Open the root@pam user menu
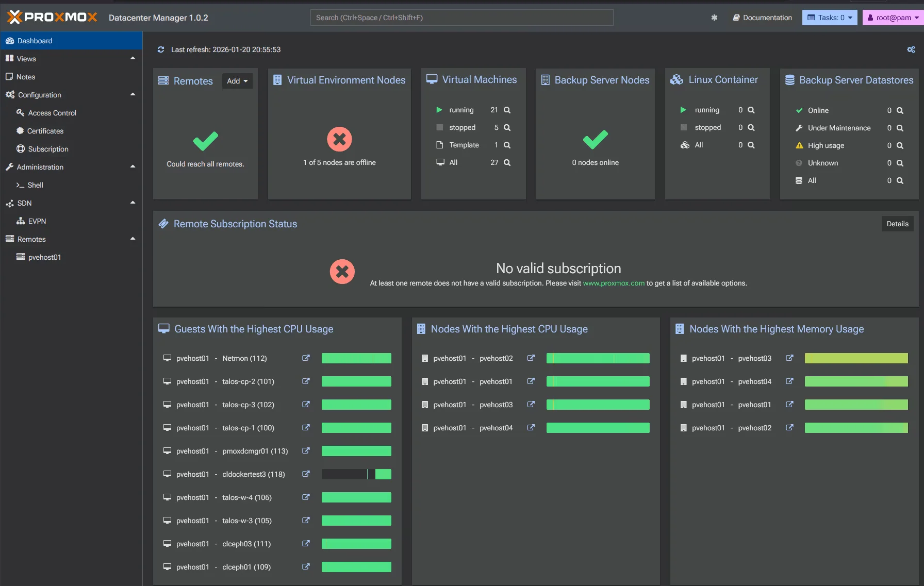This screenshot has width=924, height=586. click(893, 18)
